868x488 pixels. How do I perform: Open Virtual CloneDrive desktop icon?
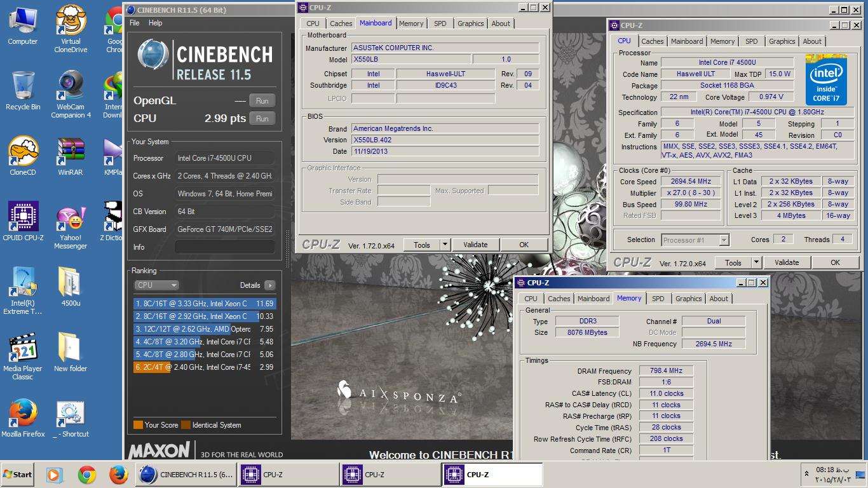(x=71, y=29)
